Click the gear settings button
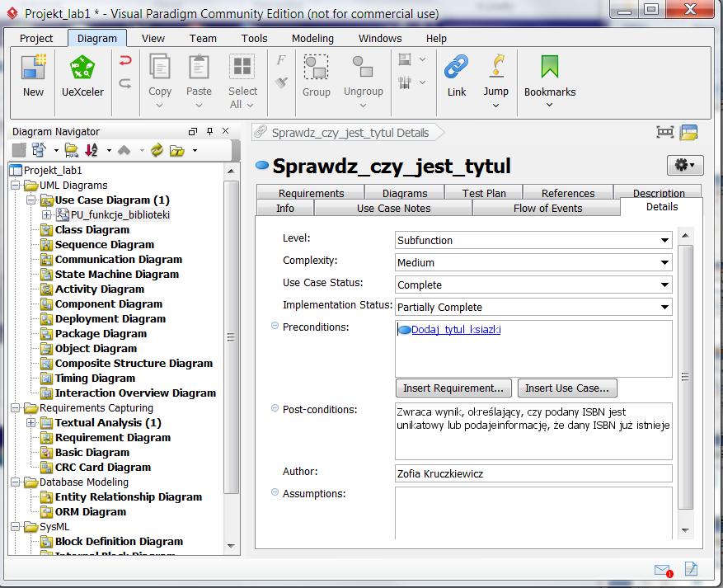 click(x=685, y=165)
